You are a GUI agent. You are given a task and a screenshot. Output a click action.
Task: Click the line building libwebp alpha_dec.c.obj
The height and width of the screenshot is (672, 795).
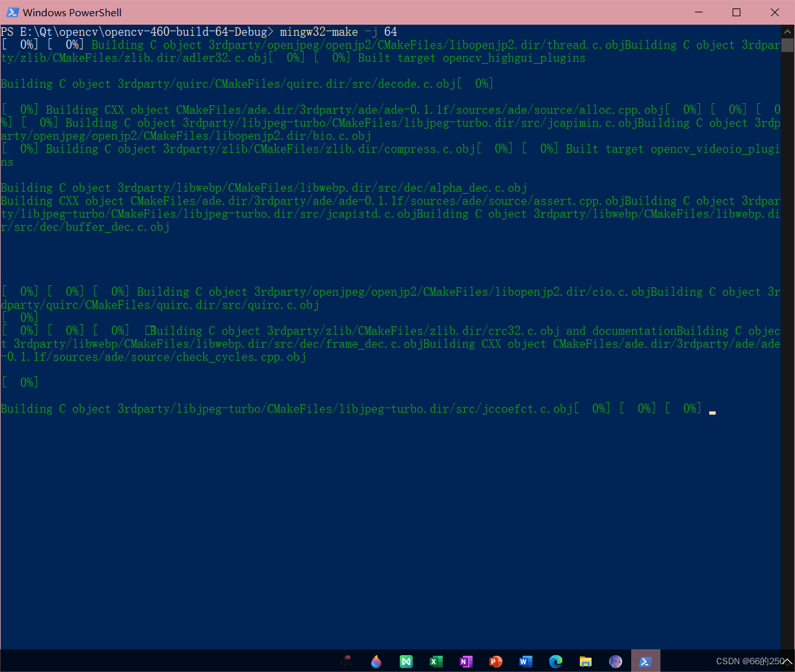264,188
